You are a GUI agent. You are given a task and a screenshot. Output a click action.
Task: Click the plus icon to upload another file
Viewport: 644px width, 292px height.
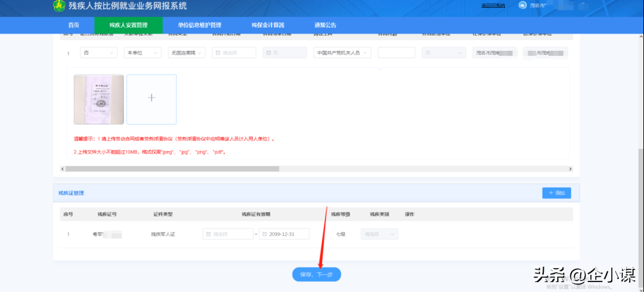coord(151,98)
